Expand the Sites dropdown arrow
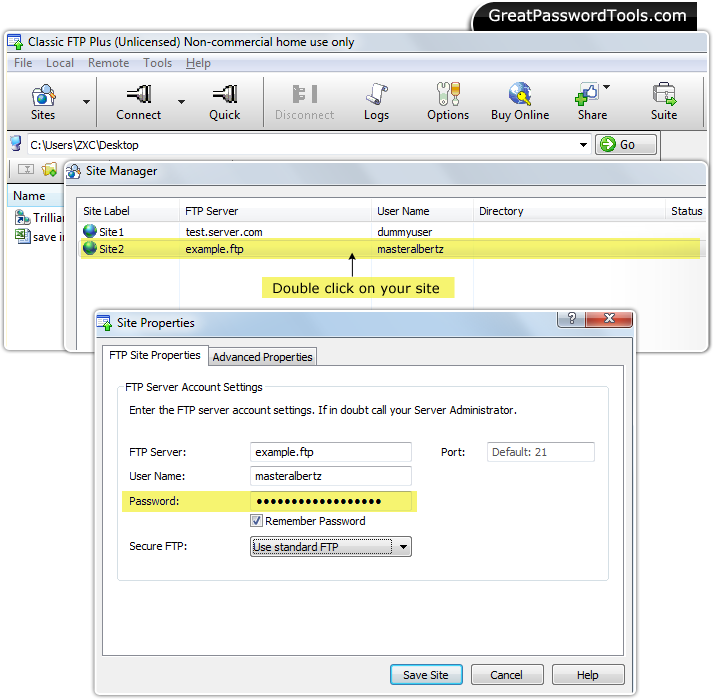Viewport: 713px width, 699px height. [x=86, y=102]
